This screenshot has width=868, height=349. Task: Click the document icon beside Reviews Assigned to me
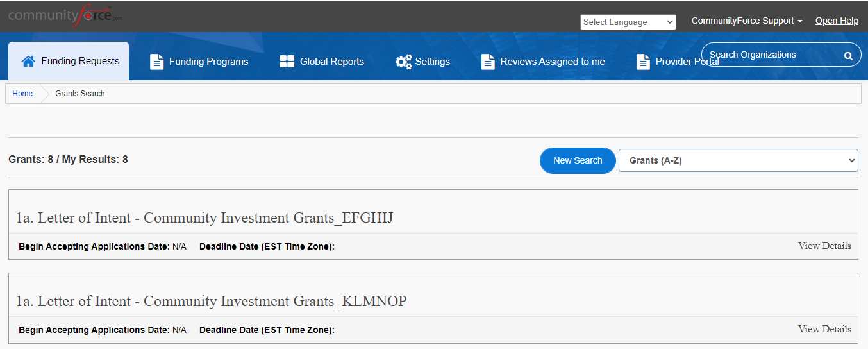pyautogui.click(x=488, y=62)
